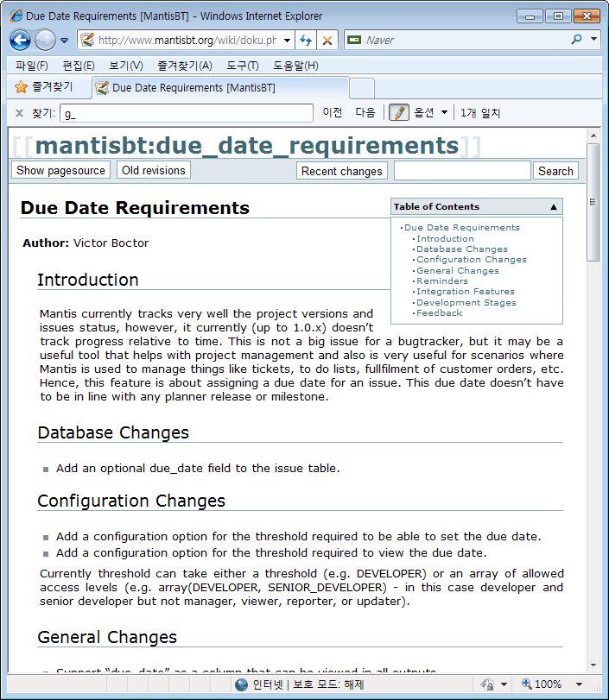Click the wiki Search button
This screenshot has height=700, width=609.
pos(555,171)
